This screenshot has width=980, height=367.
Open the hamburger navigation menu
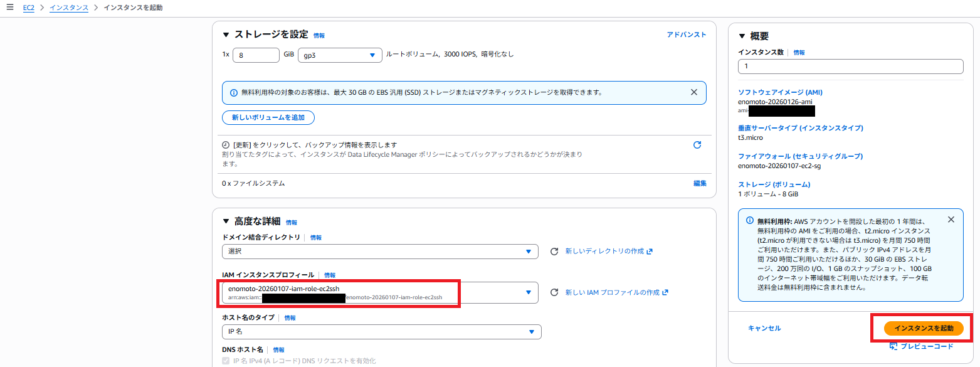coord(9,8)
